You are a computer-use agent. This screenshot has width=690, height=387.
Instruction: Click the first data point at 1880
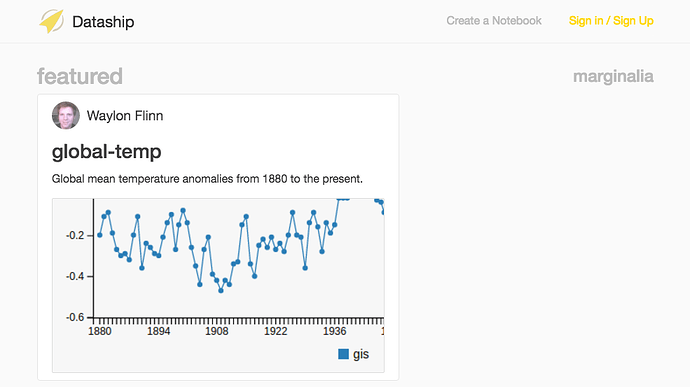coord(100,235)
